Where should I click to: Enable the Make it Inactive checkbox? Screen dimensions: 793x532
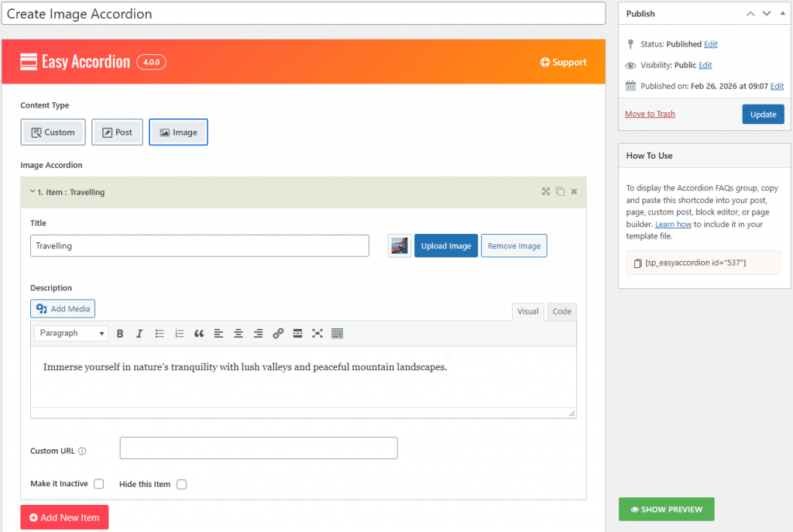coord(98,484)
